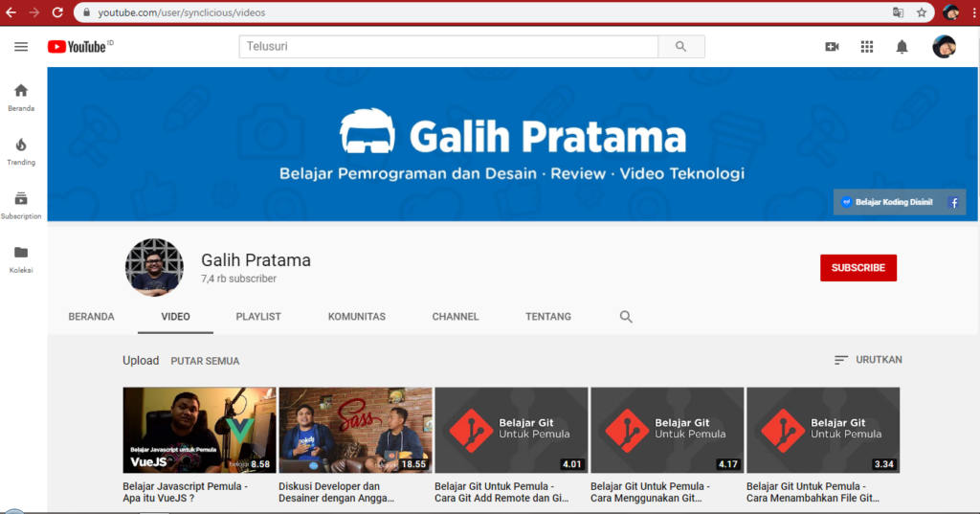Select the VIDEO tab

[176, 317]
